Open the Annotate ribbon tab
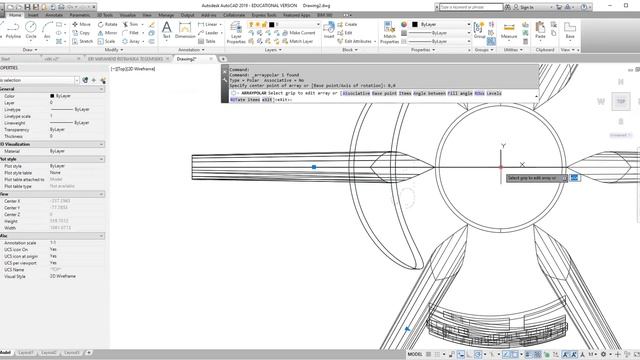Image resolution: width=640 pixels, height=360 pixels. click(x=54, y=15)
